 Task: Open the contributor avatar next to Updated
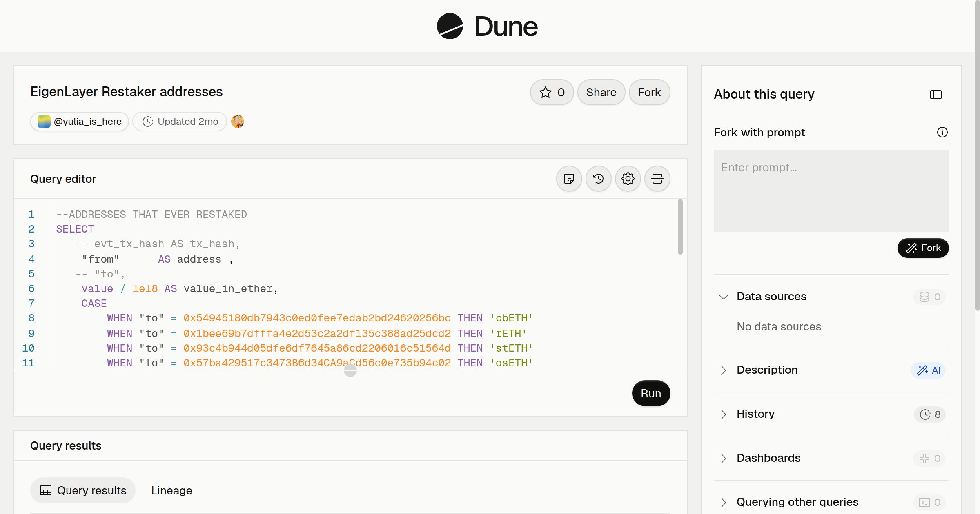238,122
